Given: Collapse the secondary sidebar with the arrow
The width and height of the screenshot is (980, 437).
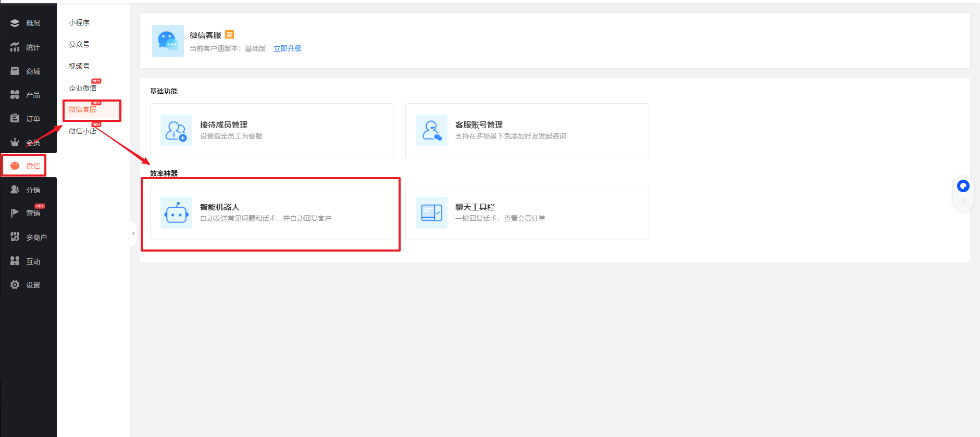Looking at the screenshot, I should click(133, 234).
